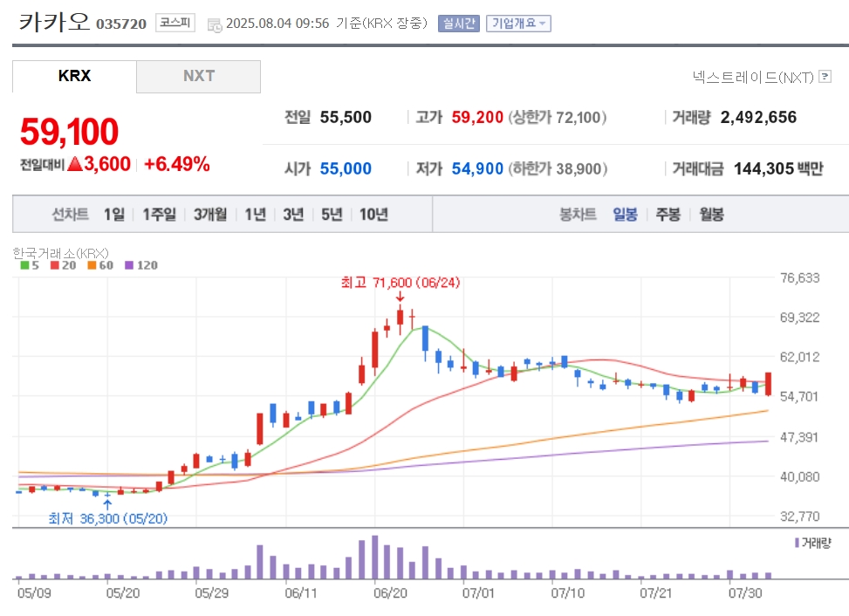Click the 06/20 date on the chart axis
The height and width of the screenshot is (616, 849).
coord(390,593)
